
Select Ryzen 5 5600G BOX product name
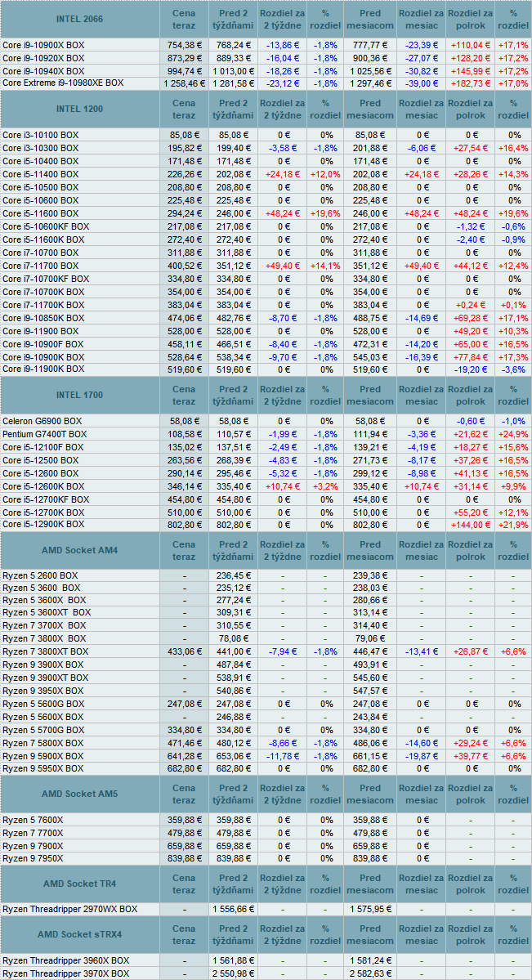[43, 704]
